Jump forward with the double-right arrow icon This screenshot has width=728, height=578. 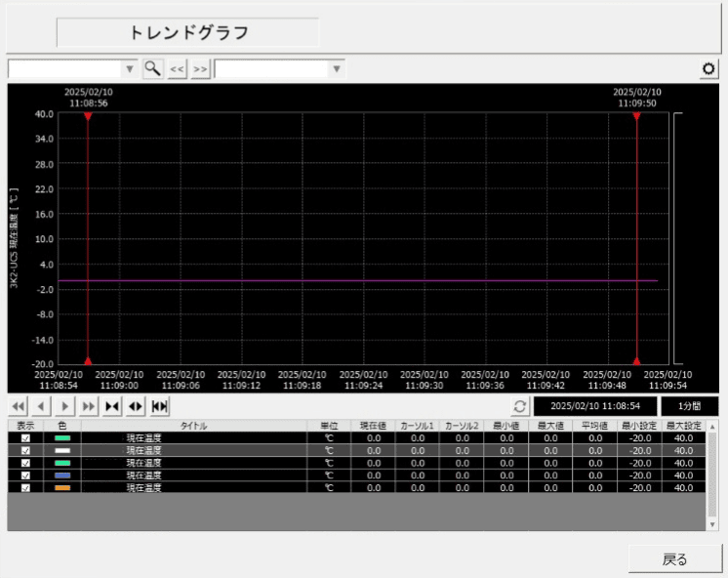click(x=89, y=406)
